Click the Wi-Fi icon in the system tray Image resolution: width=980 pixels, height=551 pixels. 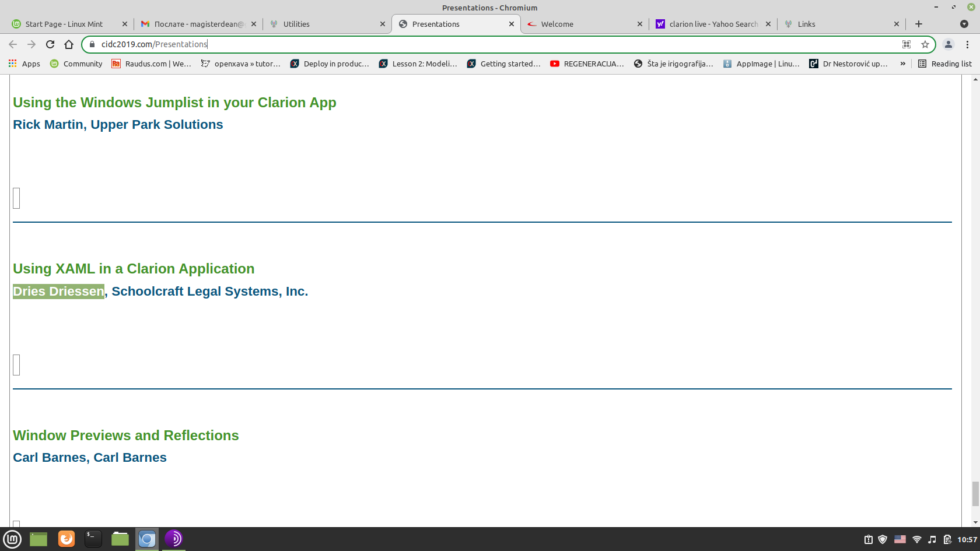pyautogui.click(x=918, y=539)
